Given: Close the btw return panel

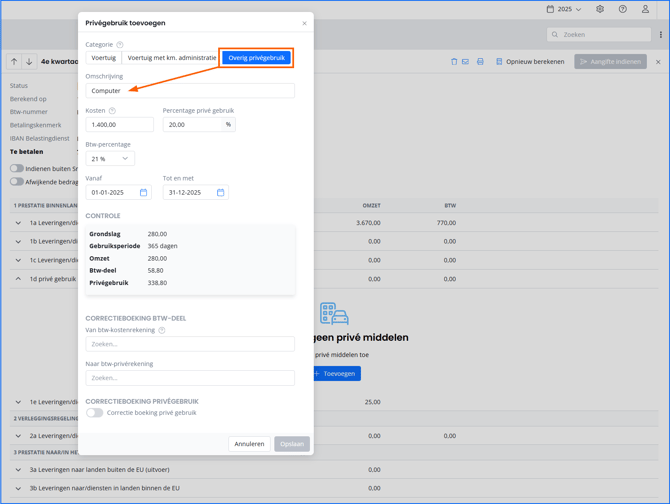Looking at the screenshot, I should [x=658, y=62].
